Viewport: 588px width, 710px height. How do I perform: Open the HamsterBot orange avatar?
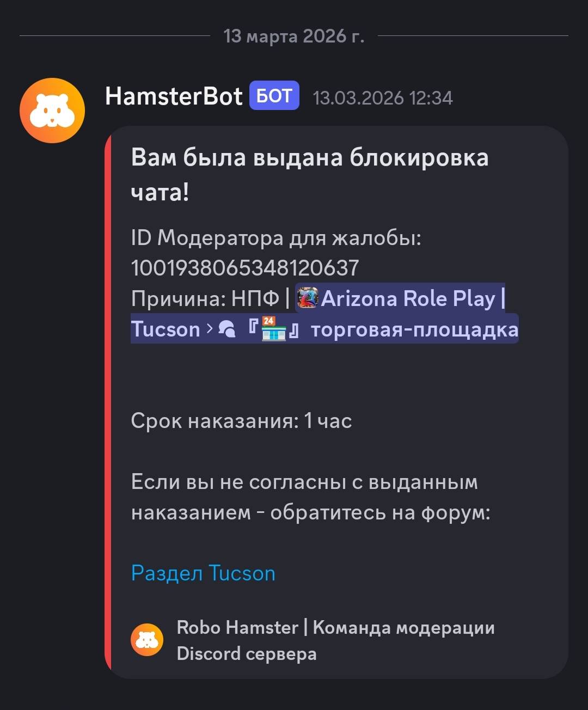(52, 111)
